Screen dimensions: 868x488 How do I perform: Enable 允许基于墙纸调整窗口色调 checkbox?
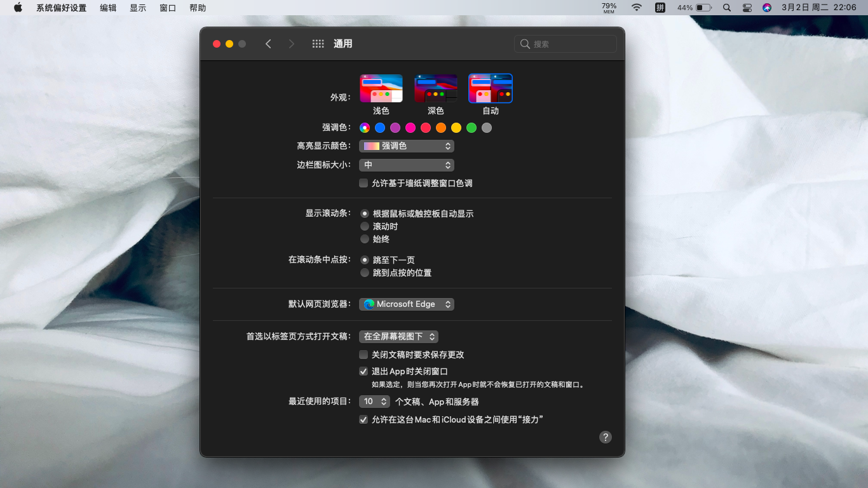coord(363,183)
